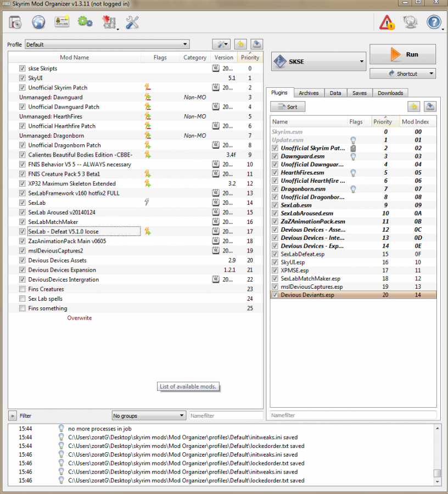This screenshot has width=448, height=494.
Task: Click restore backup arrow in Plugins tab
Action: tap(413, 107)
